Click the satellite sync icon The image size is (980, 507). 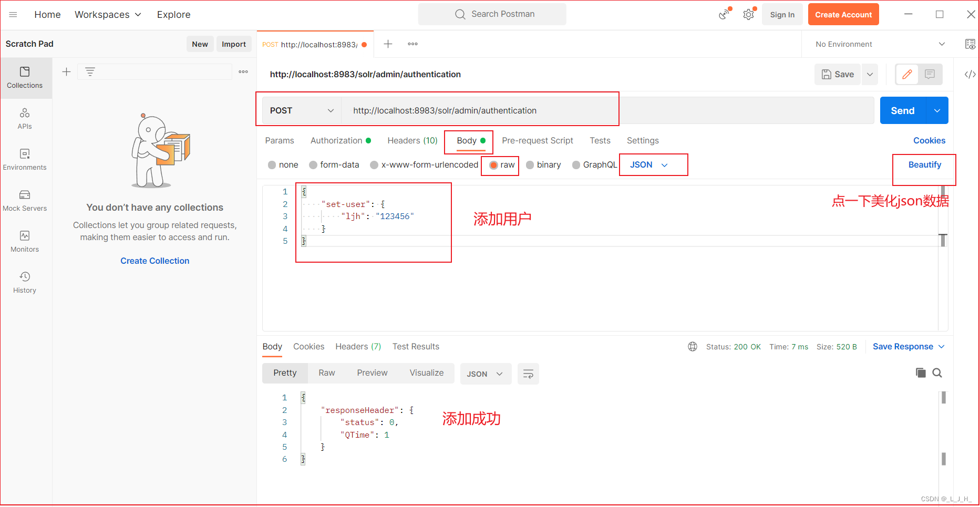tap(725, 14)
